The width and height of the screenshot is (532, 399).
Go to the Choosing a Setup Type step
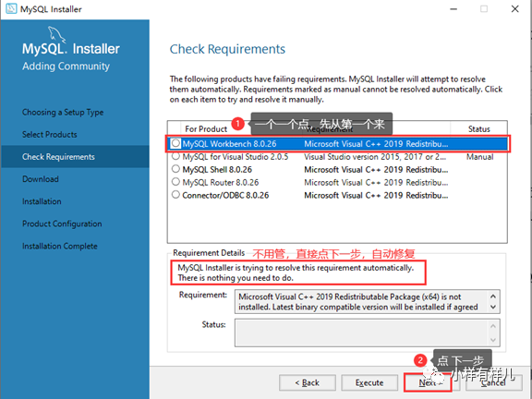click(x=63, y=113)
